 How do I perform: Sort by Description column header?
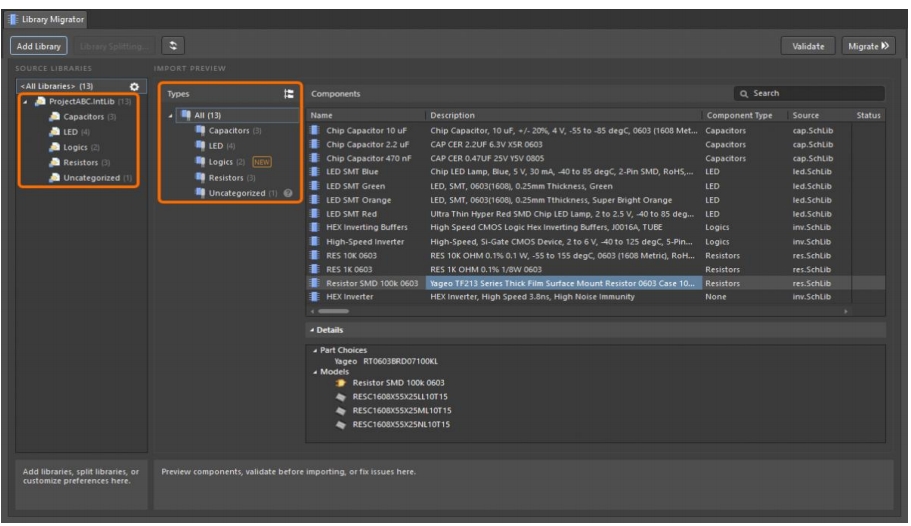(x=563, y=115)
